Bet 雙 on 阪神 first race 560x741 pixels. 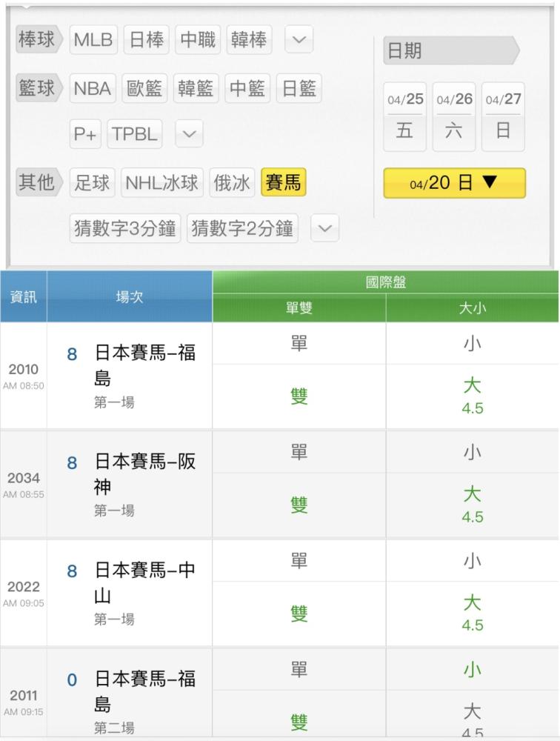299,505
